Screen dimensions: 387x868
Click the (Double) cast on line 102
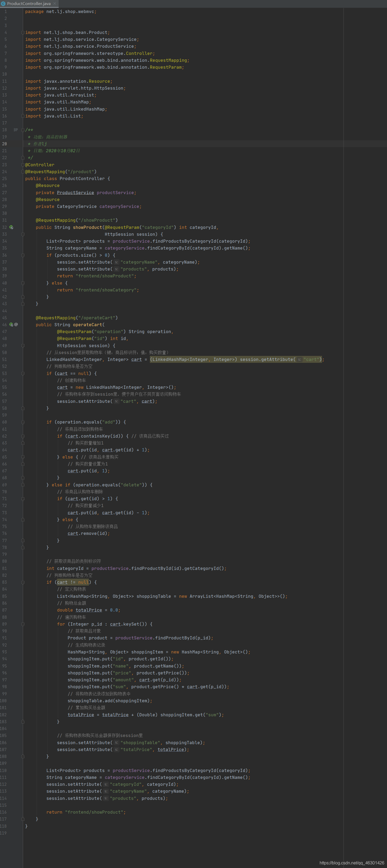pos(147,715)
